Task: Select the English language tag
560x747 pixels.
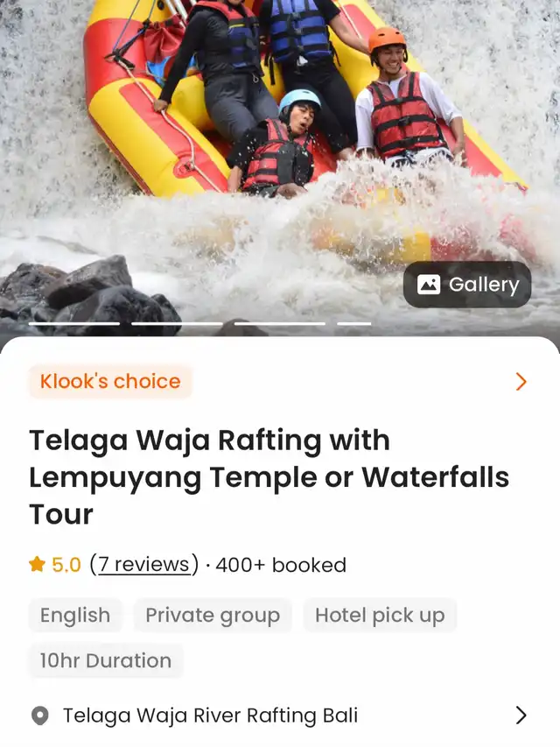Action: (75, 615)
